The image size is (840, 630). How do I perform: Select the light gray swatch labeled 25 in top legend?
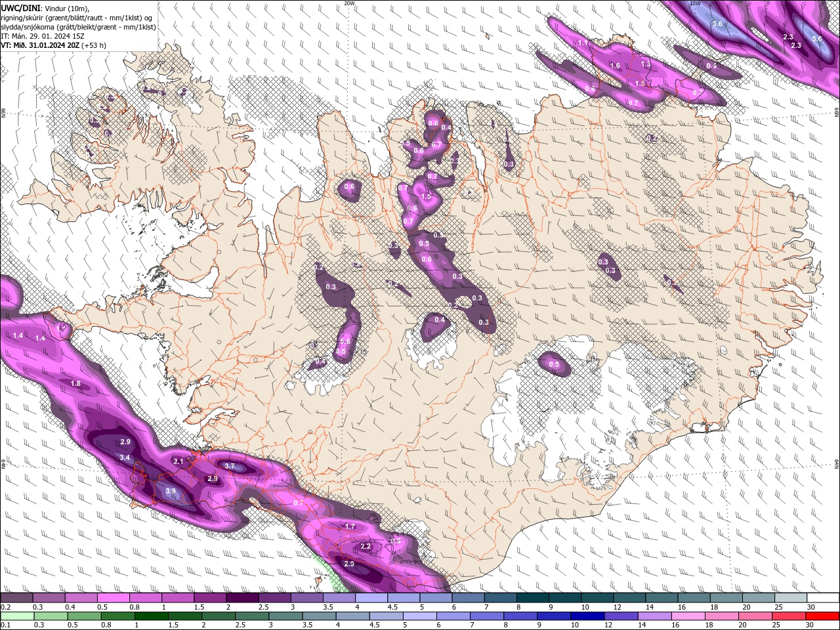791,598
